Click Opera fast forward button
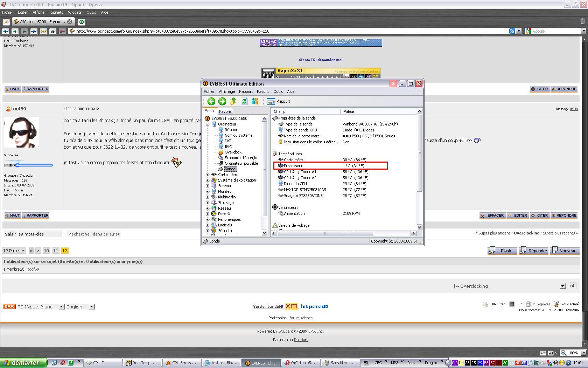This screenshot has width=588, height=368. pyautogui.click(x=34, y=31)
